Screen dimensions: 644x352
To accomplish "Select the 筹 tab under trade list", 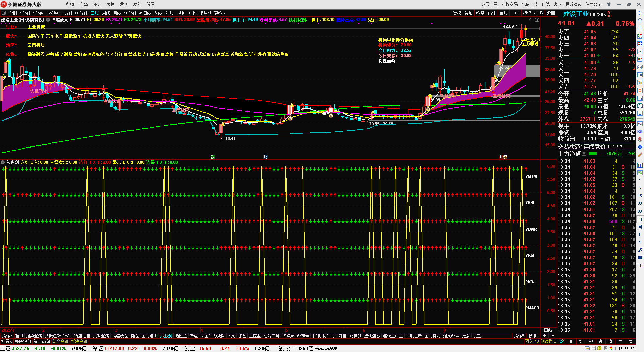I will tap(631, 341).
